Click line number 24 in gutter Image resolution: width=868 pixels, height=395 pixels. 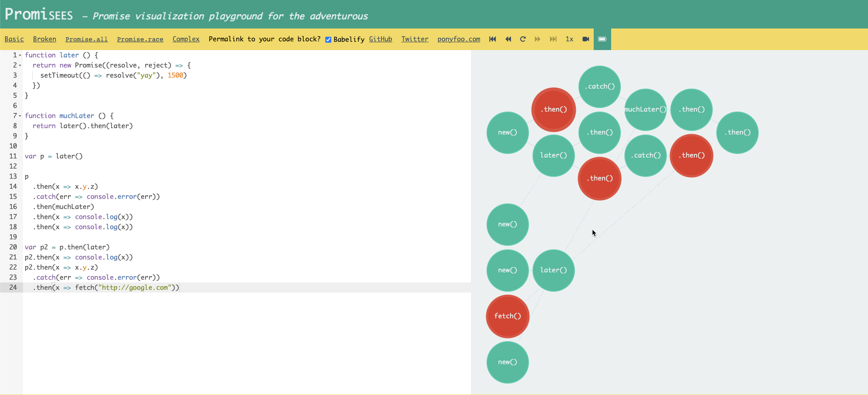13,288
